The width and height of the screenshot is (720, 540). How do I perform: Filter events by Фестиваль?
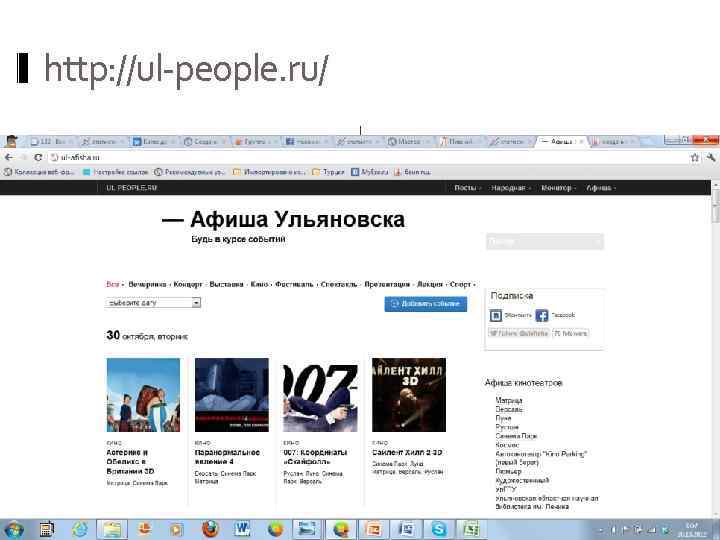click(x=294, y=284)
